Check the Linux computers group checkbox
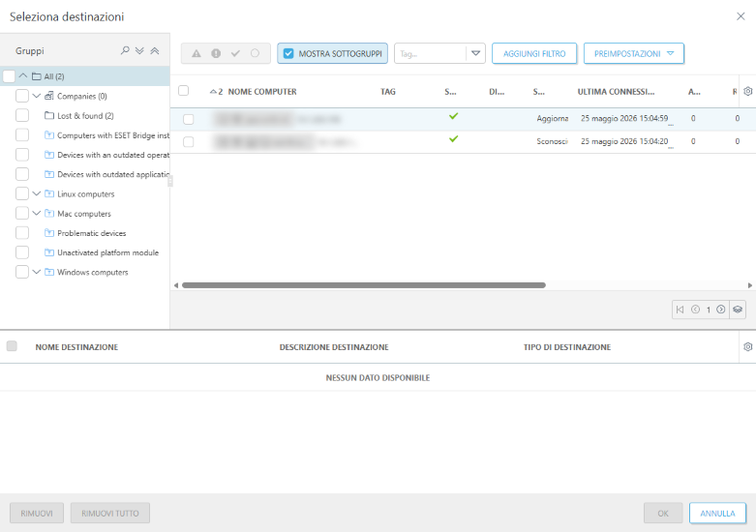The width and height of the screenshot is (756, 532). [x=22, y=193]
